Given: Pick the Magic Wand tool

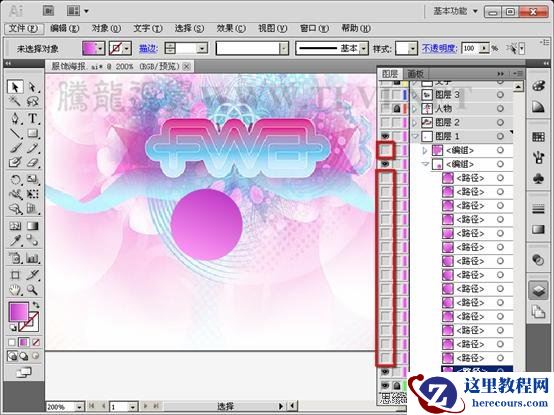Looking at the screenshot, I should point(15,102).
